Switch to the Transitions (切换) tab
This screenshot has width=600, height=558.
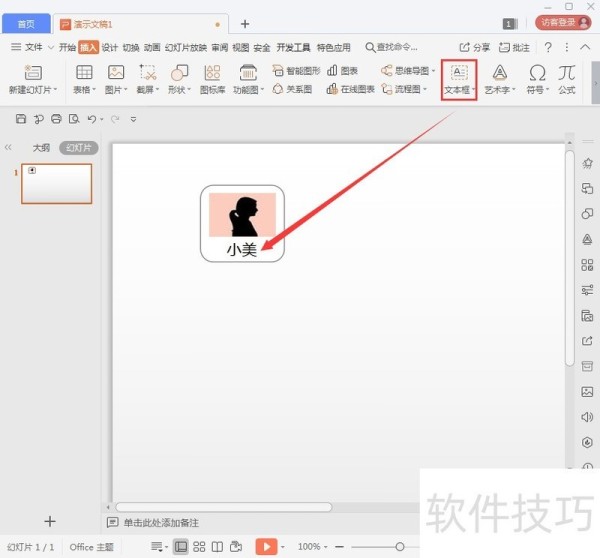[131, 47]
